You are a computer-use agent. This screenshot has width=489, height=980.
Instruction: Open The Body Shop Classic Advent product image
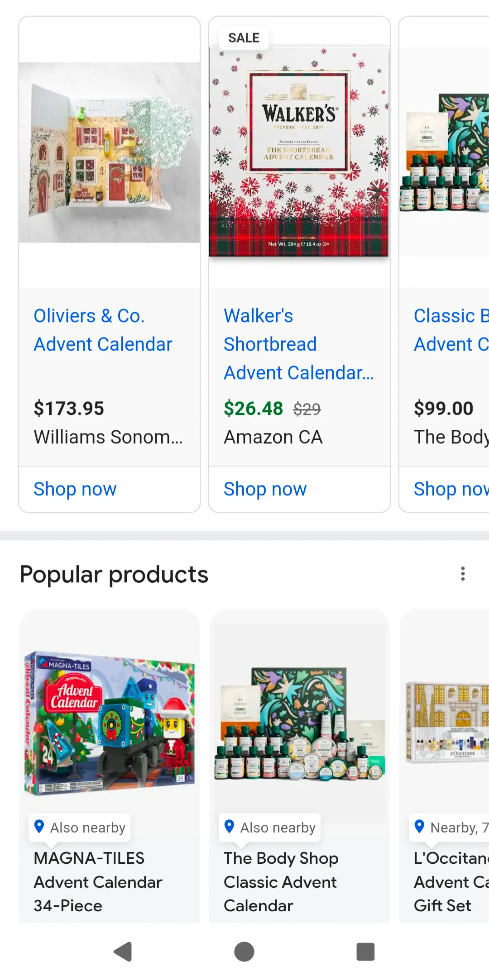tap(299, 723)
